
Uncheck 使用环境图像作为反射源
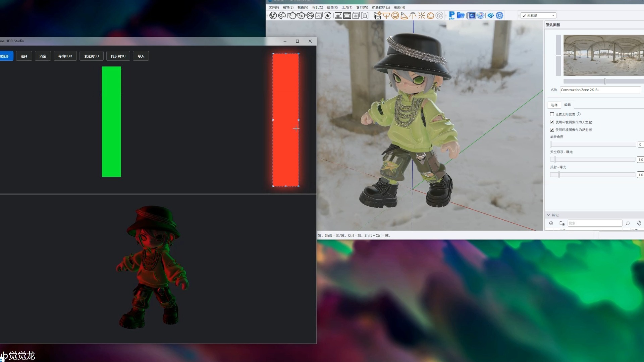(x=552, y=130)
